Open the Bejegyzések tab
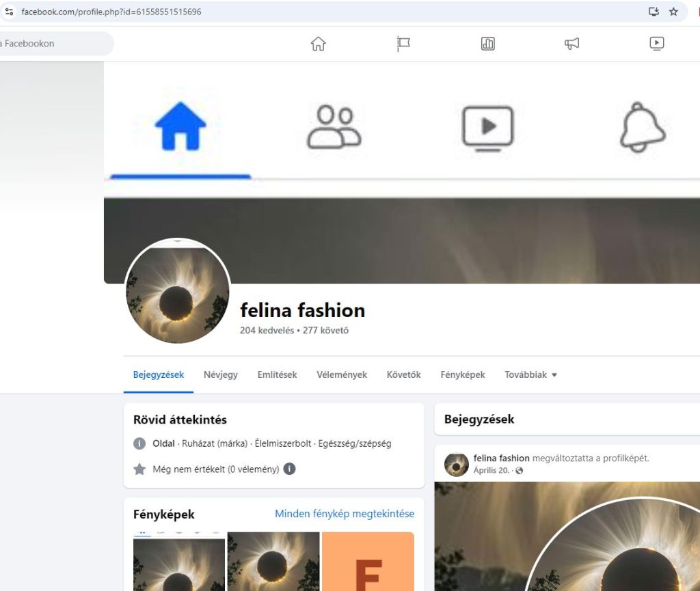The image size is (700, 591). pos(159,374)
